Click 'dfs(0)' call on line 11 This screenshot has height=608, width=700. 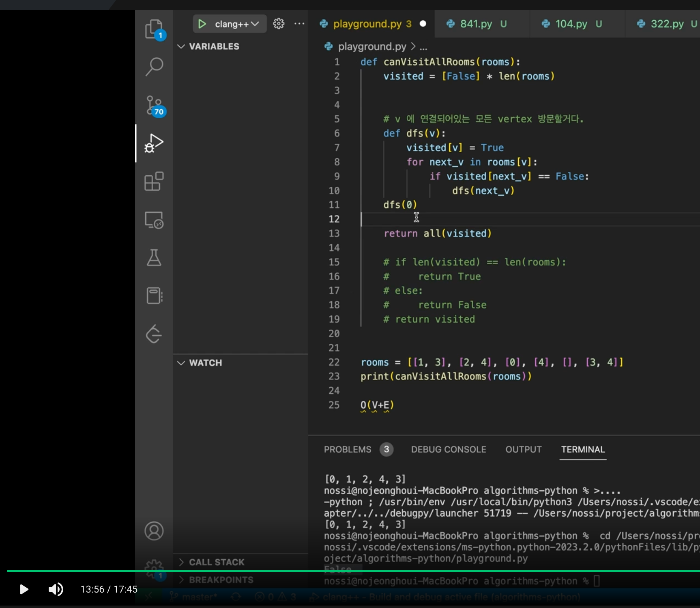tap(400, 205)
